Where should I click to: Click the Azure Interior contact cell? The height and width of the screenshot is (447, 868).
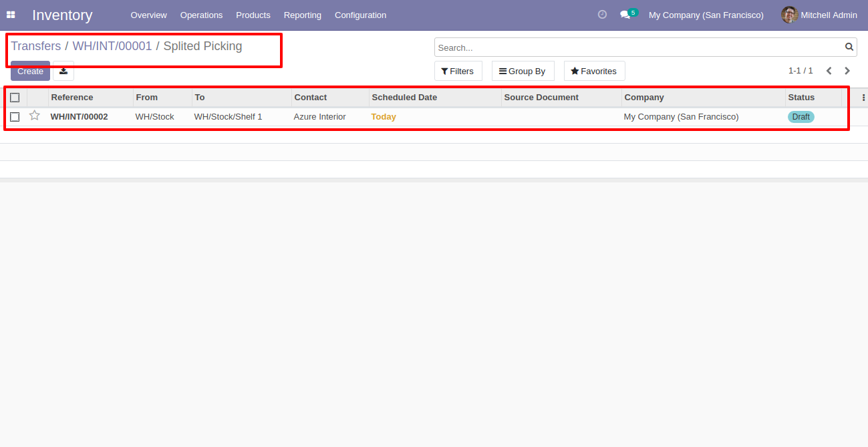320,117
